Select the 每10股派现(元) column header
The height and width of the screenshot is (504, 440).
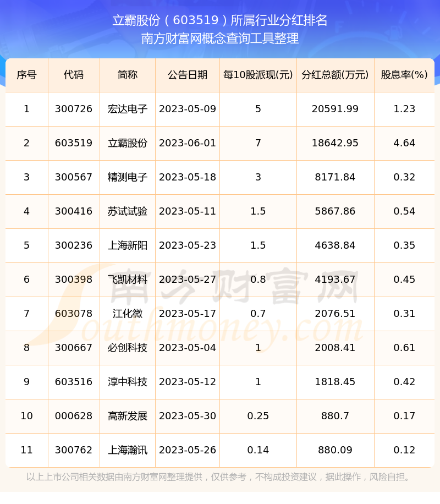coord(258,75)
